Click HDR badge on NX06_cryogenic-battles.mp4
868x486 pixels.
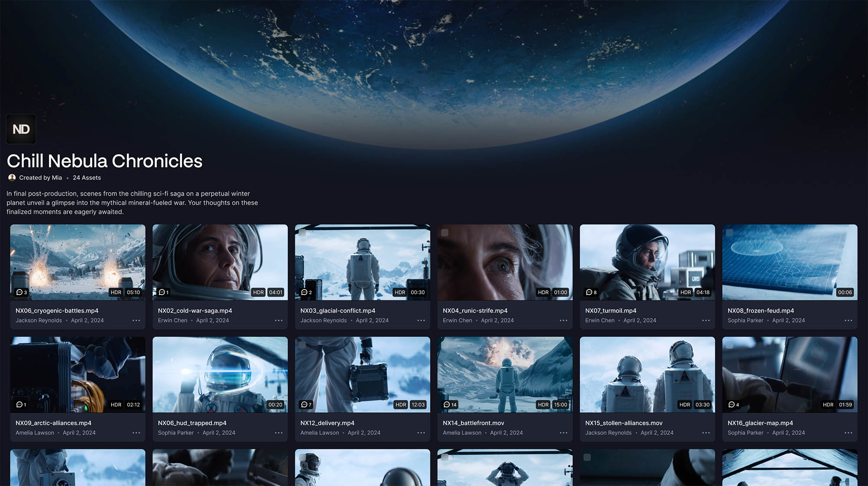click(x=116, y=292)
